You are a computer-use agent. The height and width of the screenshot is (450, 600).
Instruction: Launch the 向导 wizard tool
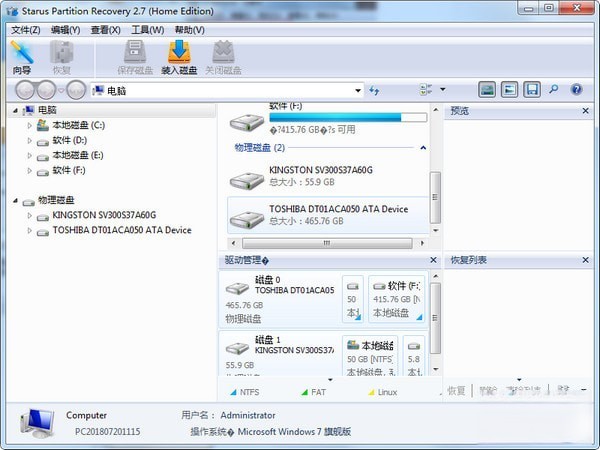click(22, 57)
